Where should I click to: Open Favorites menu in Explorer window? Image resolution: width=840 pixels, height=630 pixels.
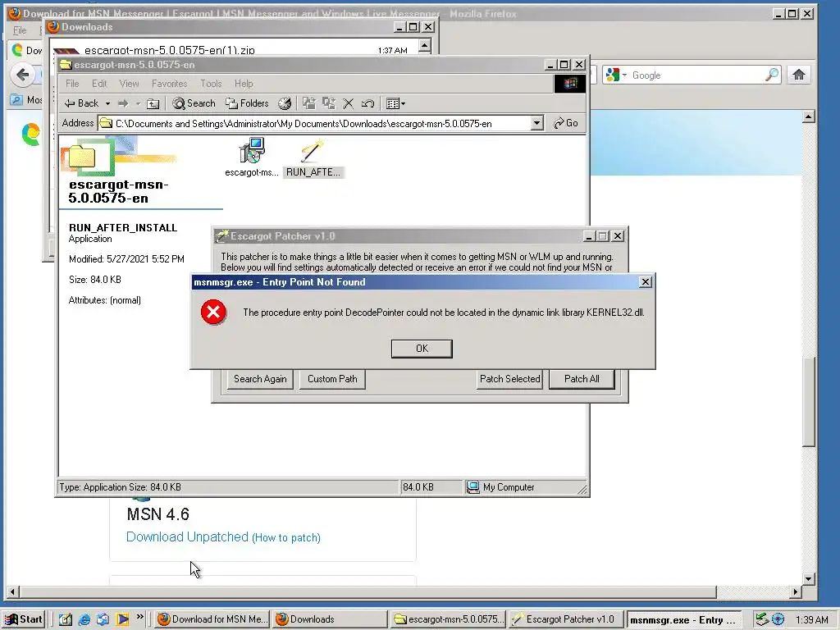[169, 84]
